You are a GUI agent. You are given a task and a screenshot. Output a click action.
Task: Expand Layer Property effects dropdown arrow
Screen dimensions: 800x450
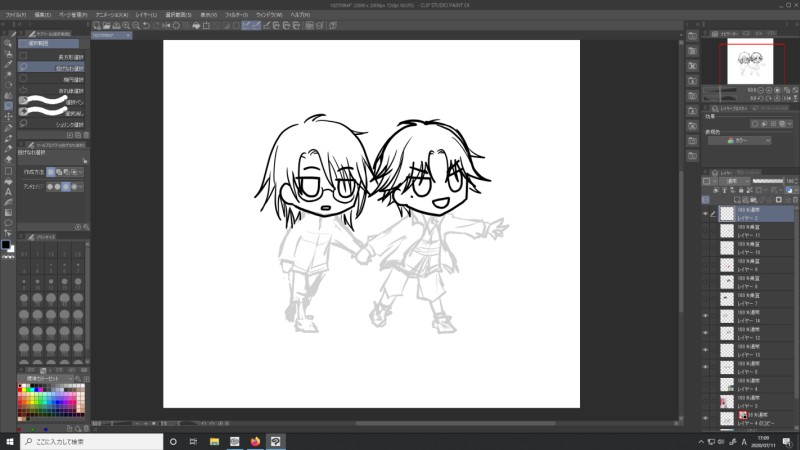pos(790,123)
